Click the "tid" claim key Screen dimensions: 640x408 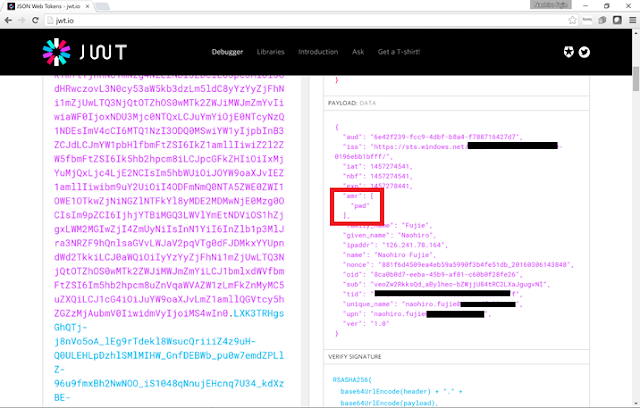click(352, 294)
